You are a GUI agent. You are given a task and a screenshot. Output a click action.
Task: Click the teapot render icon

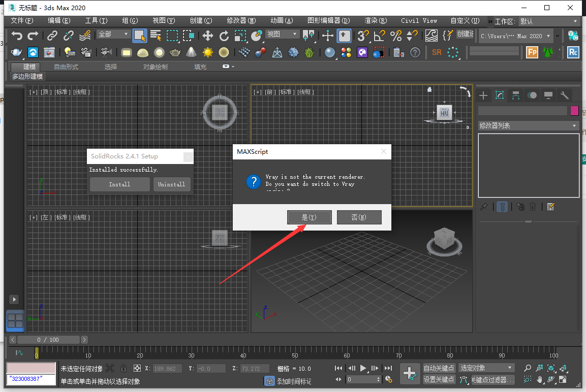click(16, 52)
